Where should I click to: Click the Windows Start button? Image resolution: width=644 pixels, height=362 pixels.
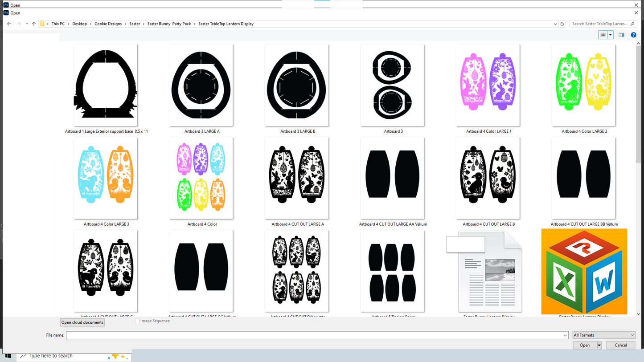(x=8, y=356)
